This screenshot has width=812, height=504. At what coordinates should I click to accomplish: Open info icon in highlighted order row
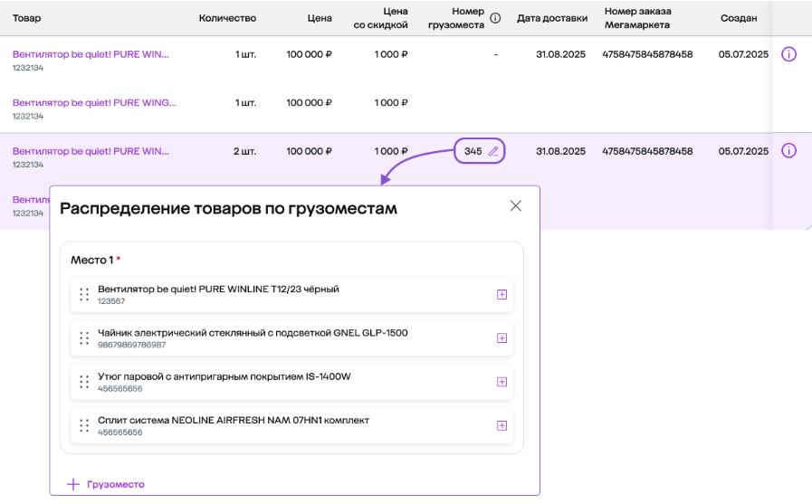[788, 151]
